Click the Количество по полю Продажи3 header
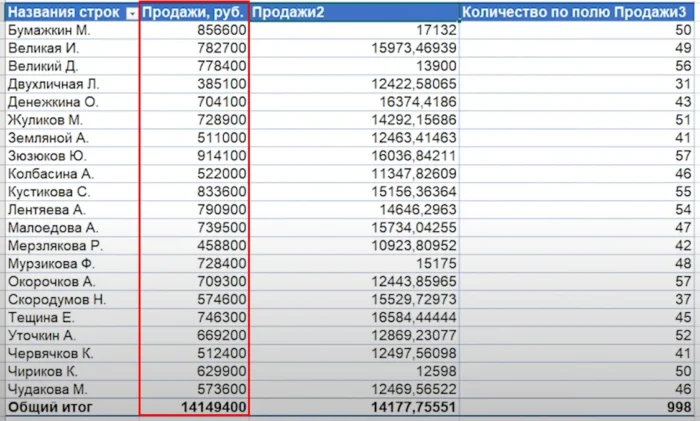This screenshot has width=700, height=421. coord(578,12)
